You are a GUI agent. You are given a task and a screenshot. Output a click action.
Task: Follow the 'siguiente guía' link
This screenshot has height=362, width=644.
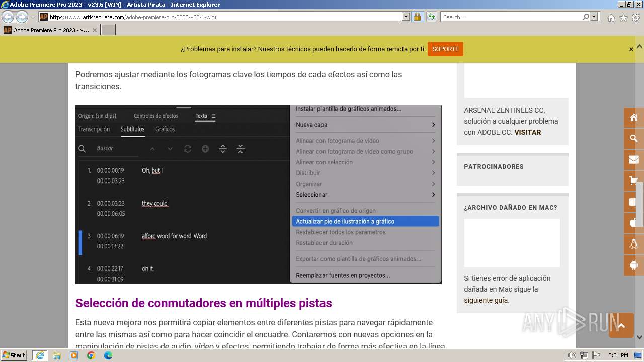(486, 300)
